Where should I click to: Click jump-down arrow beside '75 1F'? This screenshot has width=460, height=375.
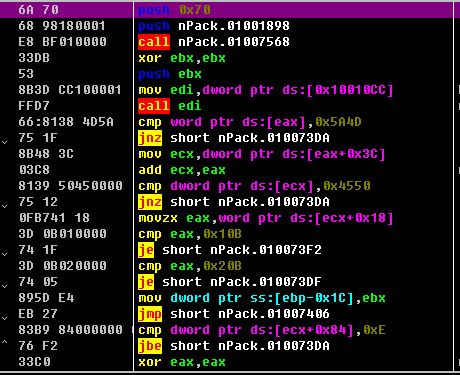pos(5,142)
